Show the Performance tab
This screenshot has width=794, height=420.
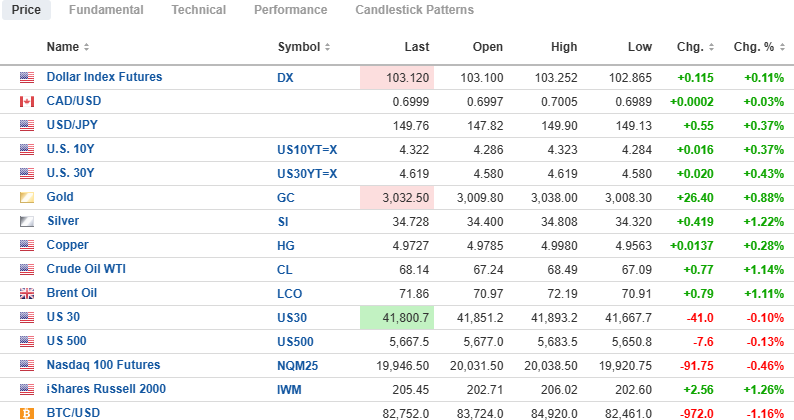click(290, 10)
